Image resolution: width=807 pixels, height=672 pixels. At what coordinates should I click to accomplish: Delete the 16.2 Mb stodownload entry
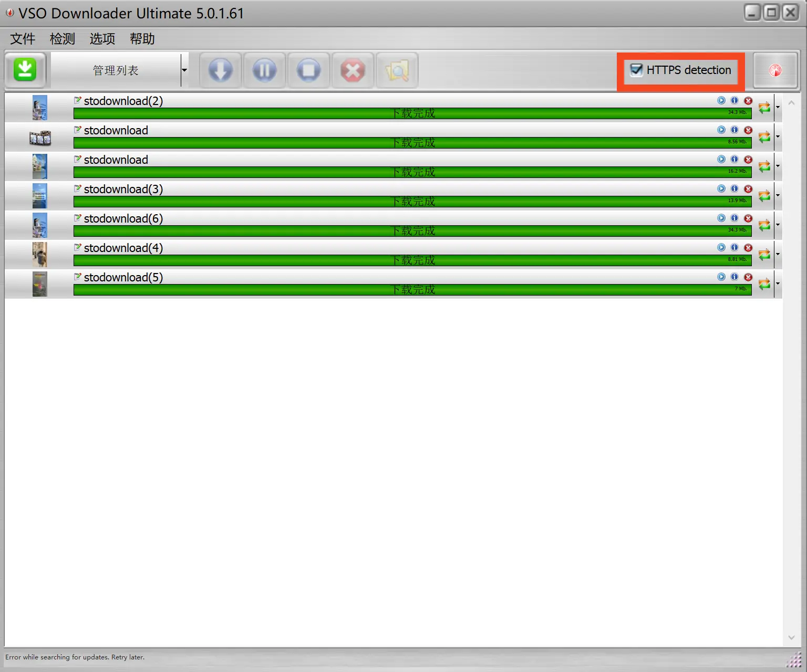[748, 159]
